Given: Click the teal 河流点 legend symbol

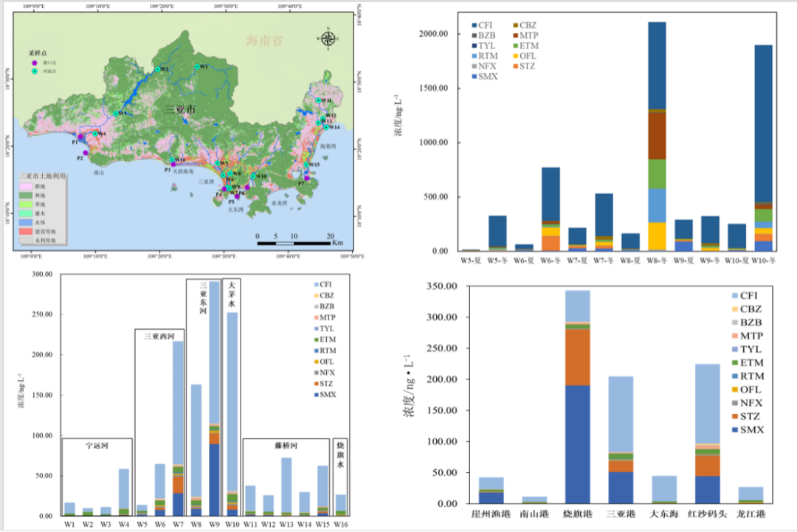Looking at the screenshot, I should tap(34, 72).
